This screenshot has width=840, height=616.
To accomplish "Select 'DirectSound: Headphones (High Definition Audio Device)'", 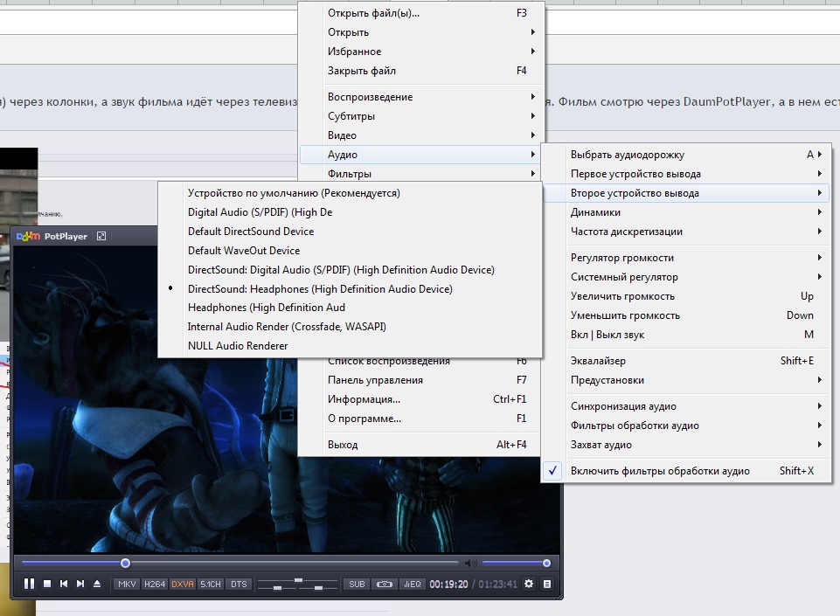I will pos(320,288).
